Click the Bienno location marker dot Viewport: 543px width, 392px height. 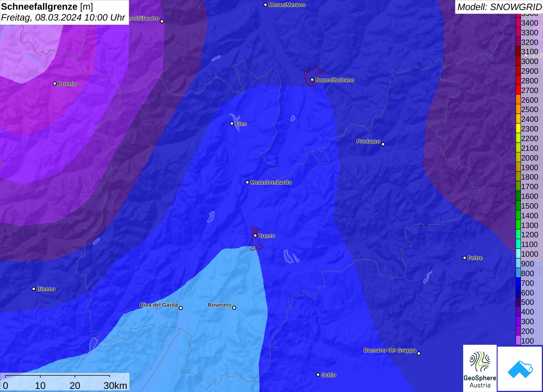point(34,289)
